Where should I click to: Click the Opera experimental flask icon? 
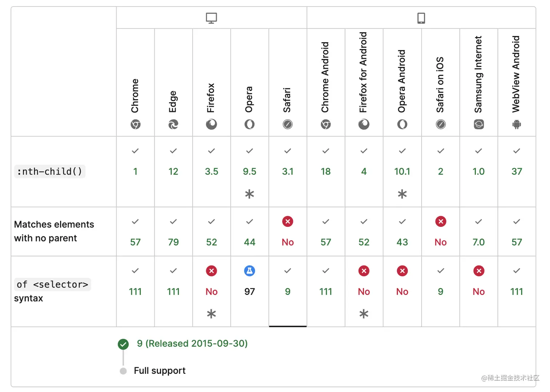click(x=250, y=271)
